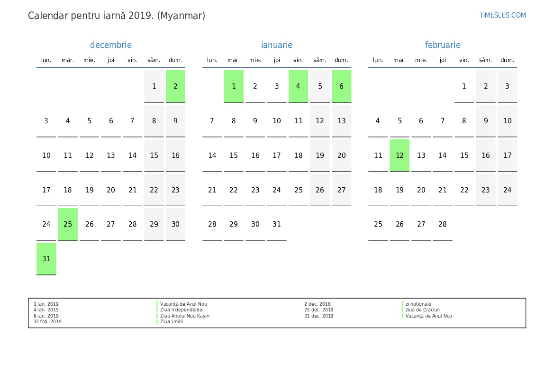554x392 pixels.
Task: Click the calendar title heading text
Action: pyautogui.click(x=117, y=16)
